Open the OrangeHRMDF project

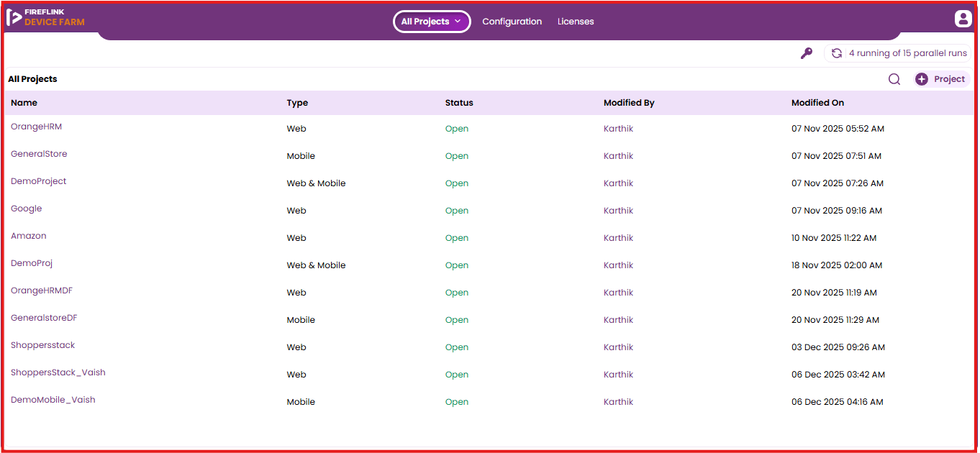pyautogui.click(x=42, y=290)
